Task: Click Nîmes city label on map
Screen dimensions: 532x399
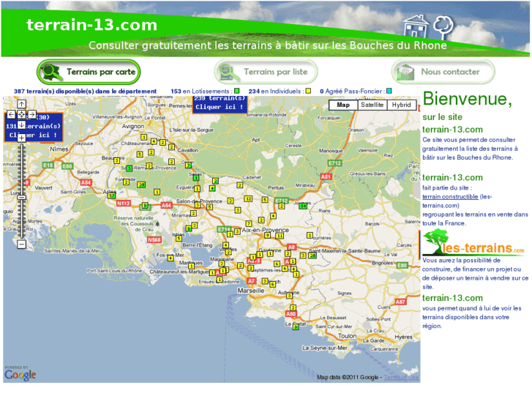Action: (x=59, y=149)
